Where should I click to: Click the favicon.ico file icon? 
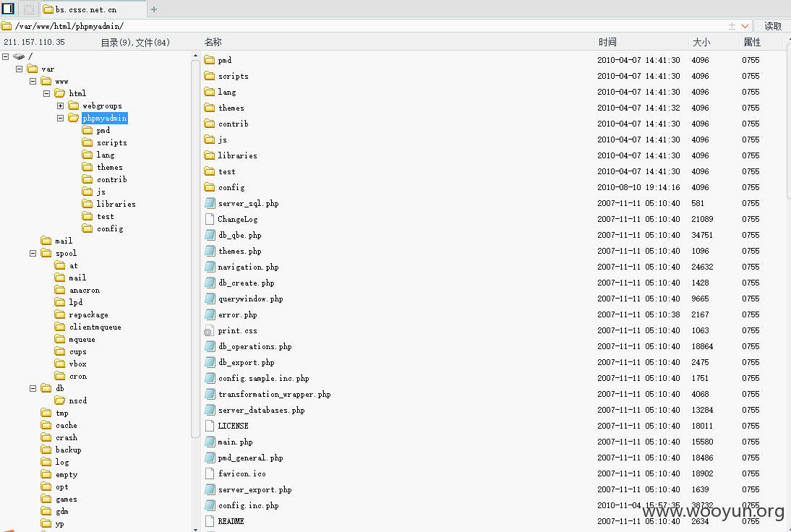(x=210, y=473)
